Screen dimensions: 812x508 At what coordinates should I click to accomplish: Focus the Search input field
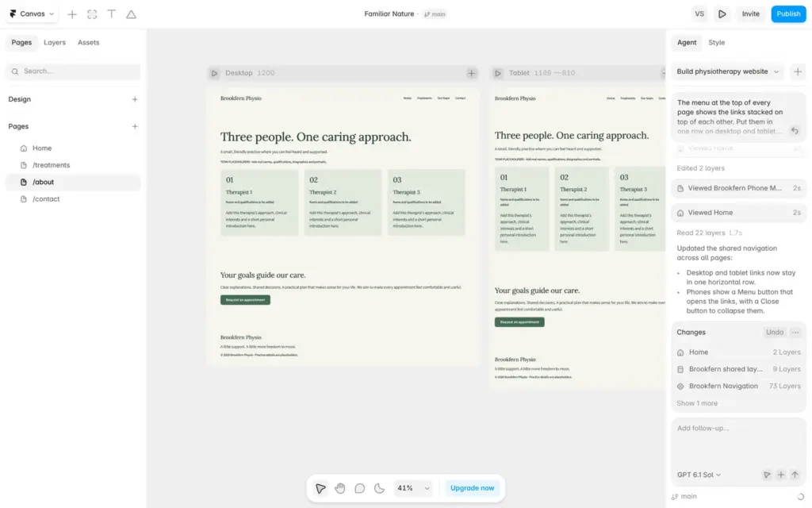coord(73,71)
